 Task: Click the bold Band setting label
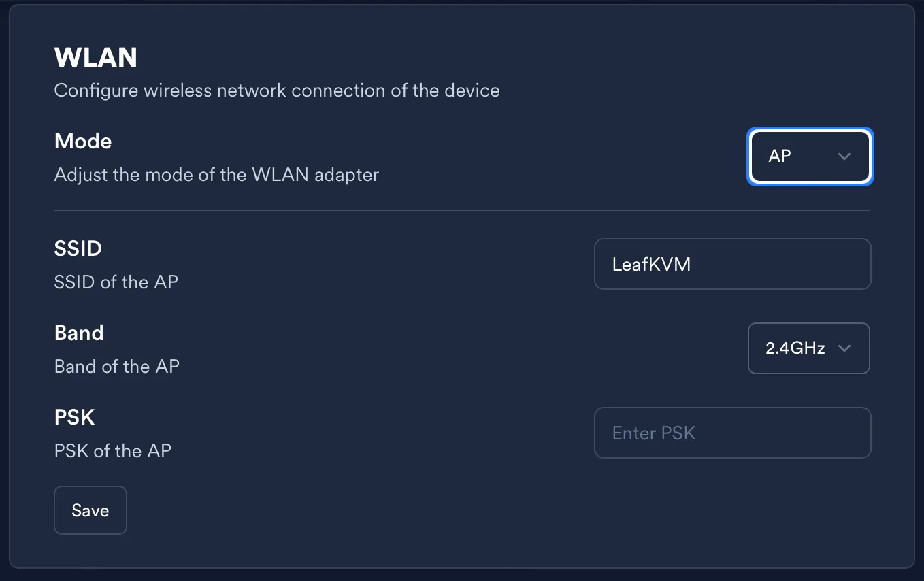79,333
